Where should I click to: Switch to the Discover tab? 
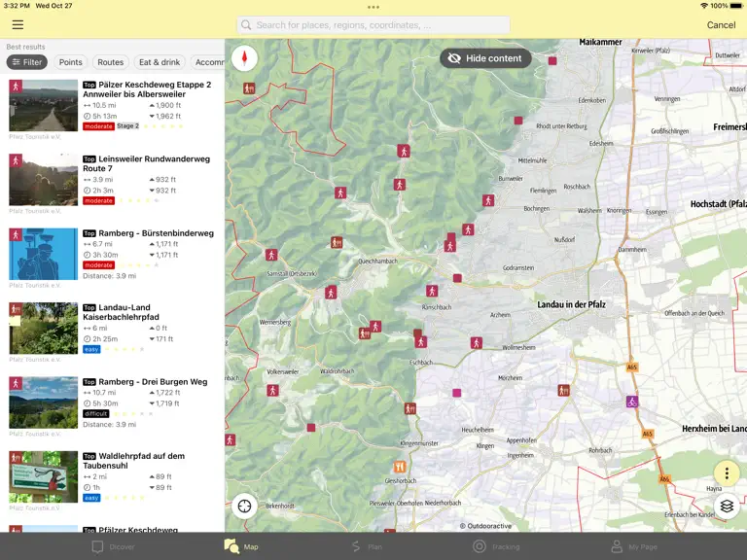(114, 546)
